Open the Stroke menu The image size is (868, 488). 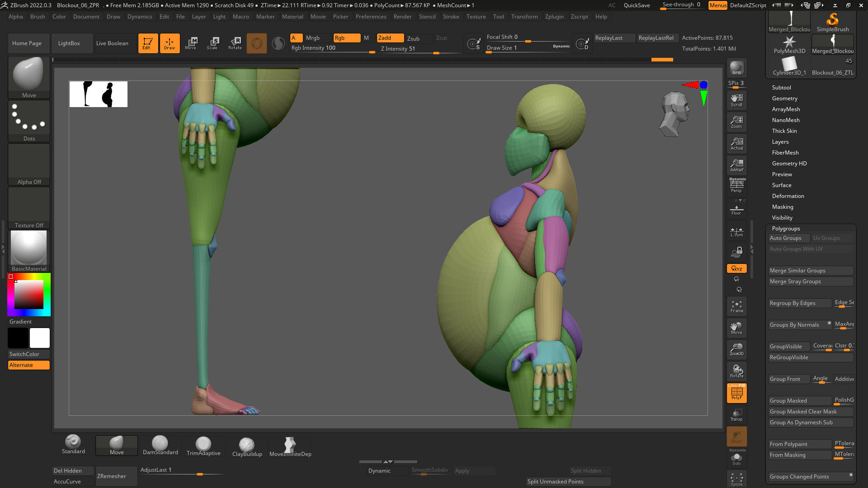(451, 17)
